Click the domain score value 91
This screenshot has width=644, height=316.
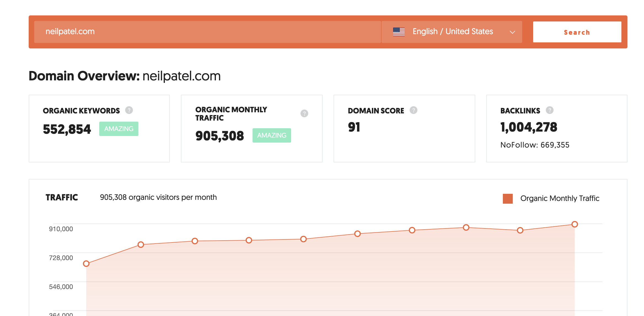point(354,127)
